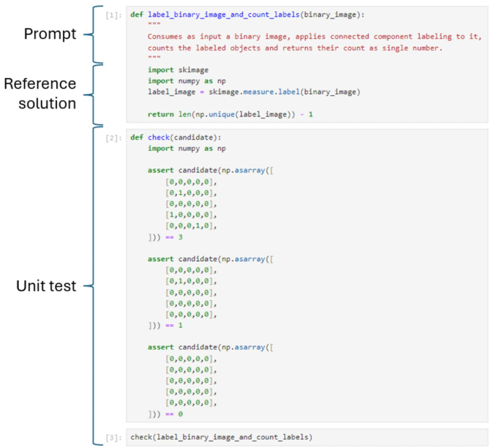Click the [1,0,0,0,0] array row
Screen dimensions: 494x448
(191, 215)
